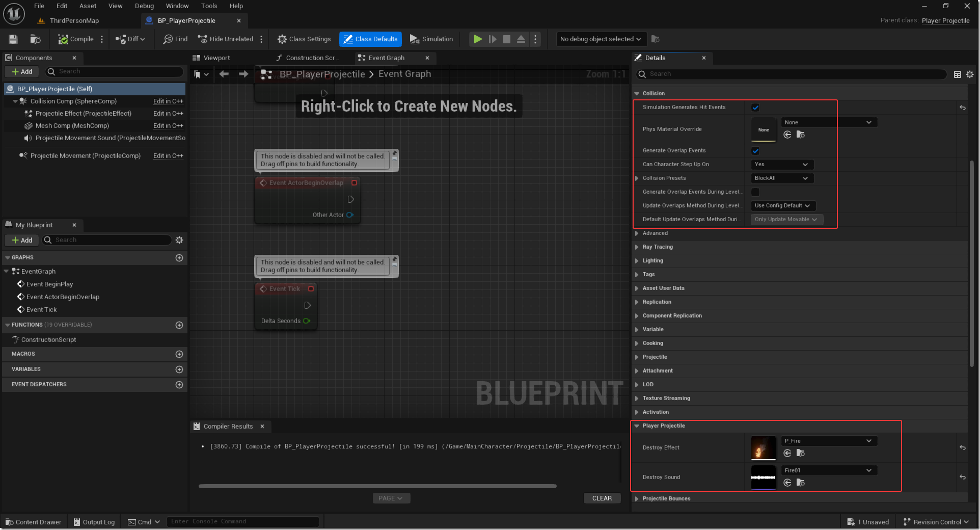Toggle the Hide Unrelated button
The width and height of the screenshot is (980, 530).
point(226,39)
